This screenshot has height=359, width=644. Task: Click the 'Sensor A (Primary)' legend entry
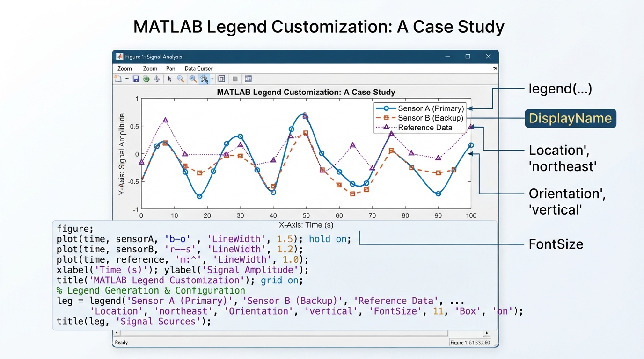(420, 108)
